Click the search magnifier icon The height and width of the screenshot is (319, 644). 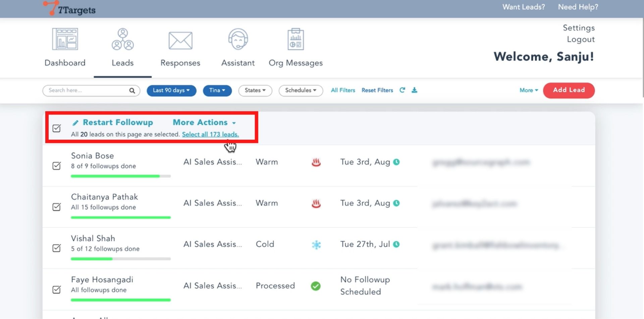coord(132,91)
